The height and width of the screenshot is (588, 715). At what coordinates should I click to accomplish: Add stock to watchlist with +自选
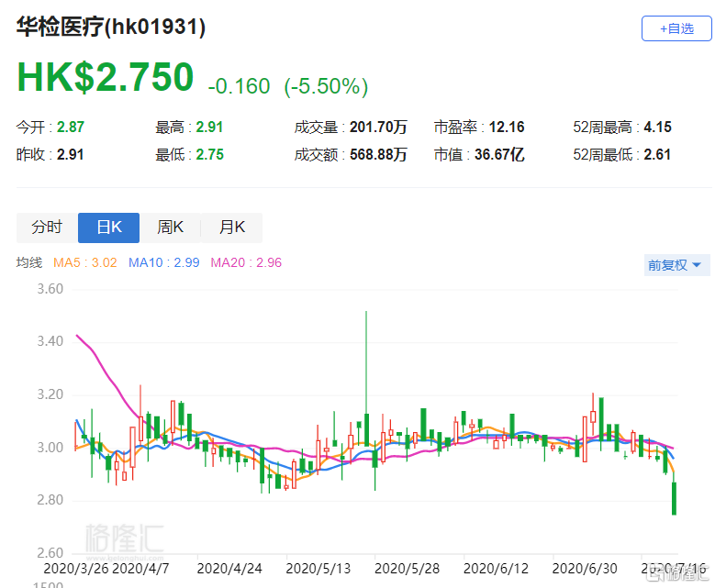tap(676, 28)
